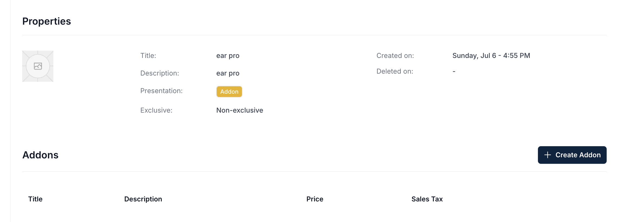Click the Deleted on dash value
644x222 pixels.
pos(454,71)
